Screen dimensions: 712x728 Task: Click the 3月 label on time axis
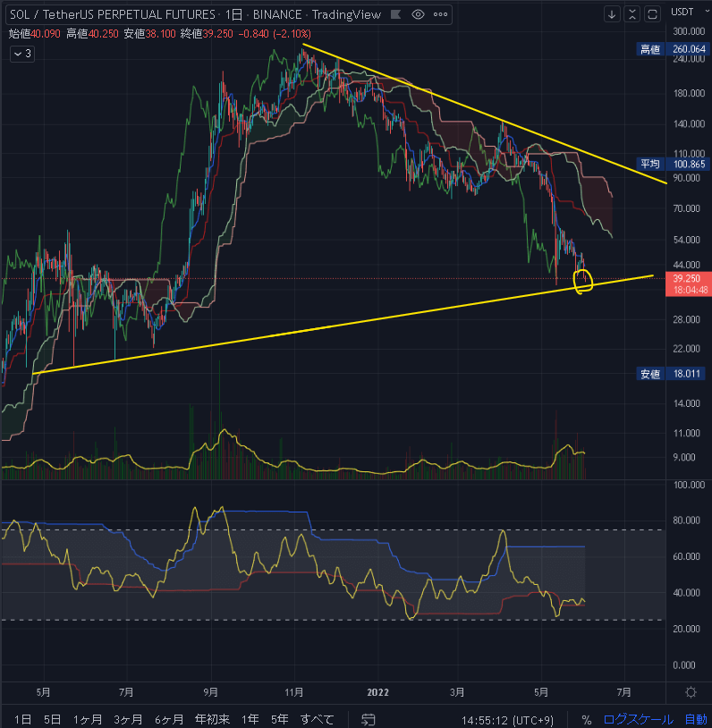(457, 692)
